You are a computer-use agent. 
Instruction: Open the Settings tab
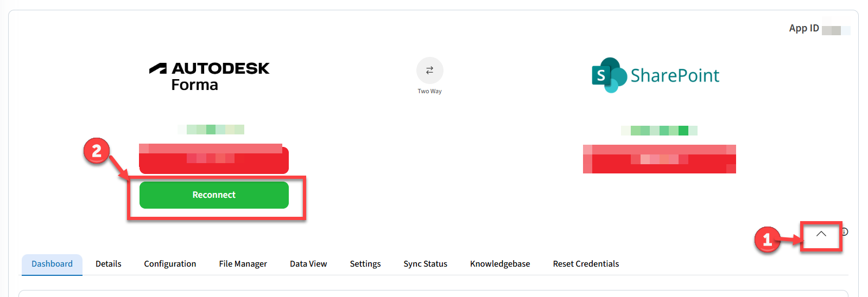(365, 264)
